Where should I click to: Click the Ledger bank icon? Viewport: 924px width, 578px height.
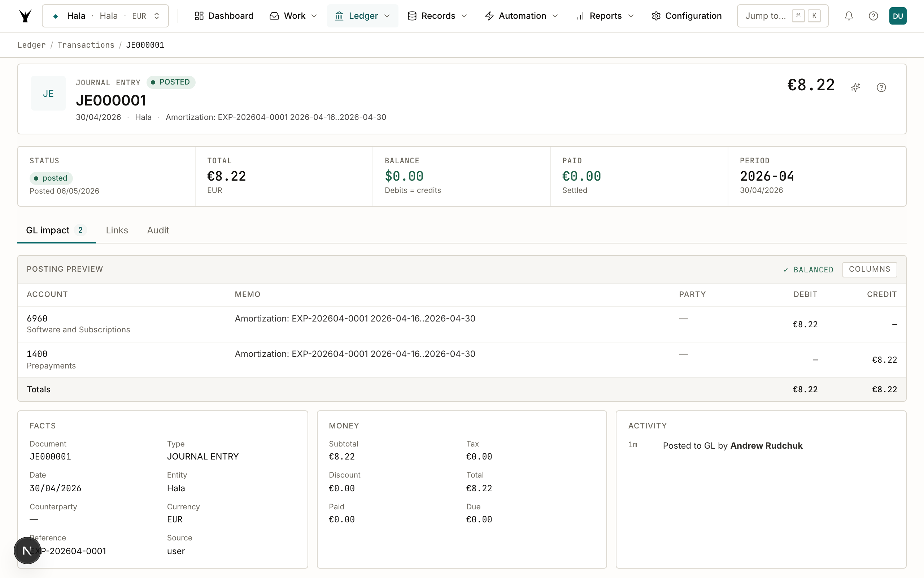pyautogui.click(x=339, y=16)
